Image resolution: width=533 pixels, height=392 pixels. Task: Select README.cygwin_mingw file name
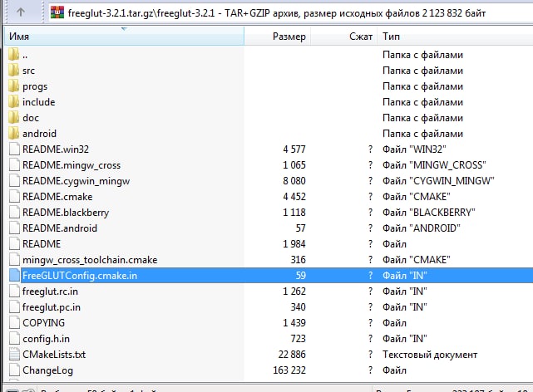tap(76, 181)
